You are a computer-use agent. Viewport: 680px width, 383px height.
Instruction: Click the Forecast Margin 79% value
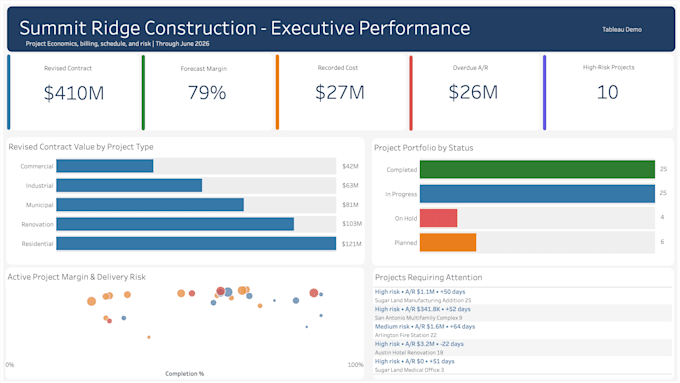(x=207, y=92)
